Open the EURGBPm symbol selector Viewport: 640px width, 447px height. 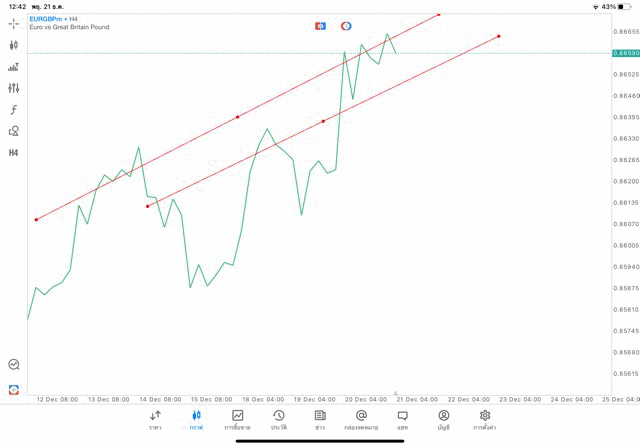tap(46, 18)
